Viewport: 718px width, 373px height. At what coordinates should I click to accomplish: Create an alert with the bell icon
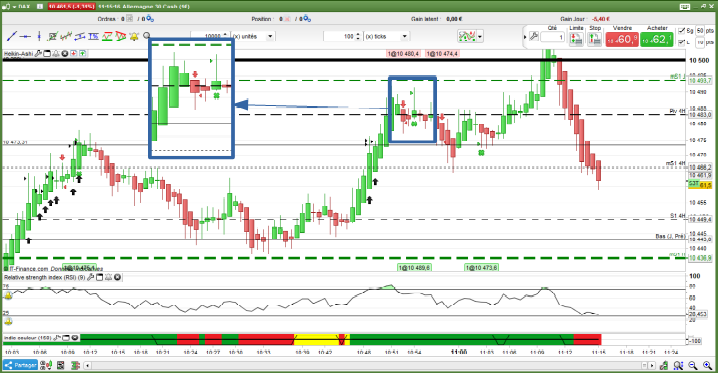point(134,36)
